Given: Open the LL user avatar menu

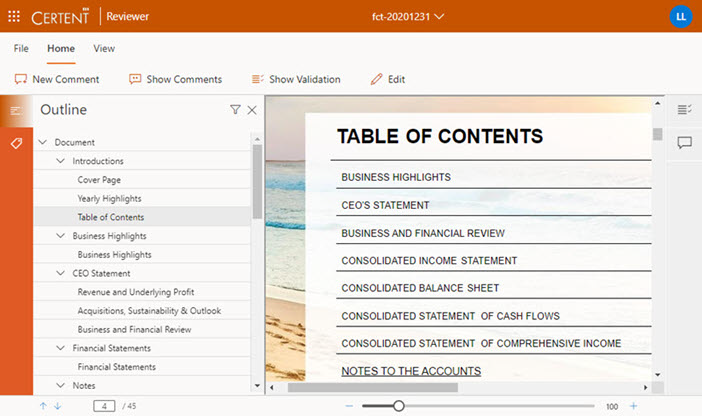Looking at the screenshot, I should (x=681, y=17).
